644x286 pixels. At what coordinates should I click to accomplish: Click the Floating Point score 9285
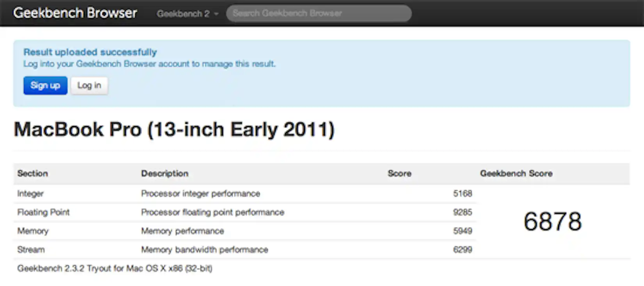coord(463,212)
